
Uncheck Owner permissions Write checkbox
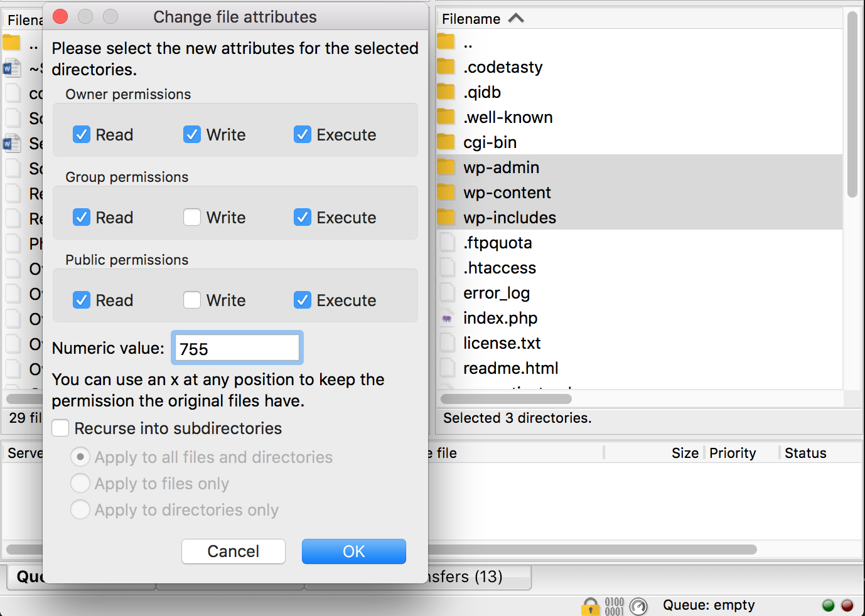(x=192, y=135)
